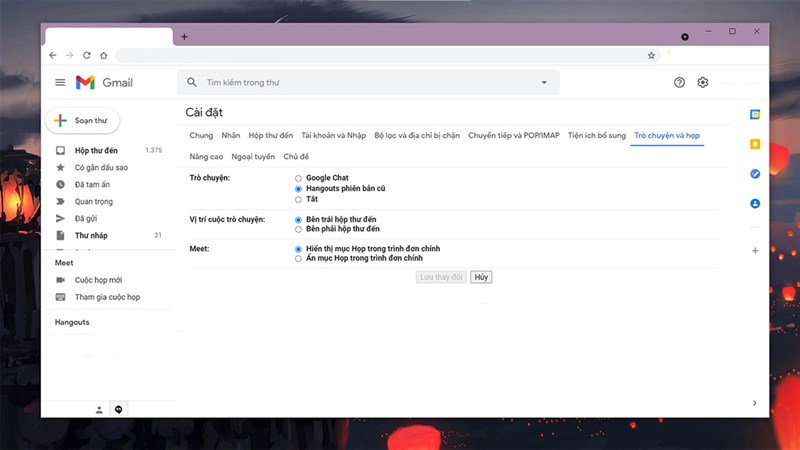Viewport: 800px width, 450px height.
Task: Switch to Hộp thư đến settings tab
Action: point(270,135)
